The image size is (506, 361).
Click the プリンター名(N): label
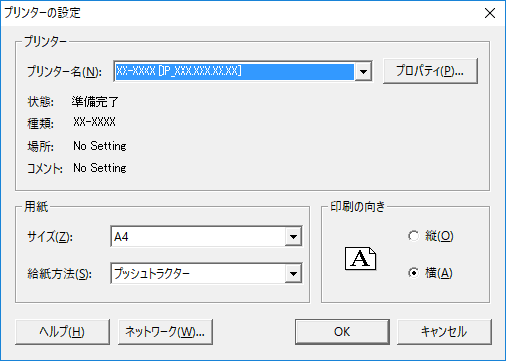click(x=64, y=71)
